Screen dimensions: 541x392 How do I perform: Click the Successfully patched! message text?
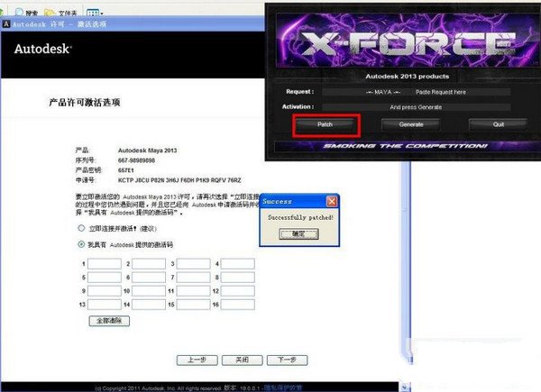pyautogui.click(x=300, y=217)
